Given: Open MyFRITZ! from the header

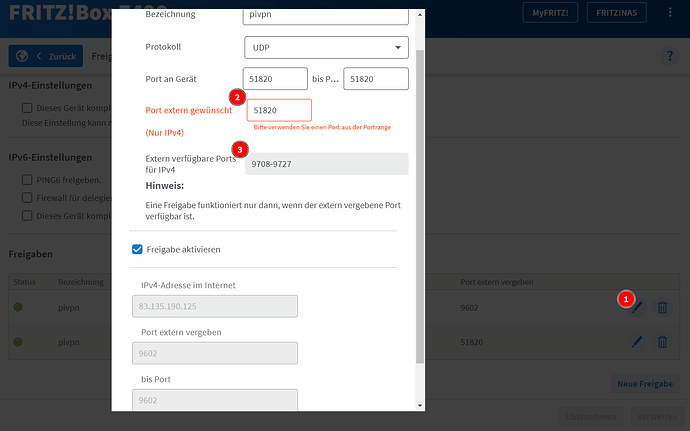Looking at the screenshot, I should click(x=549, y=12).
